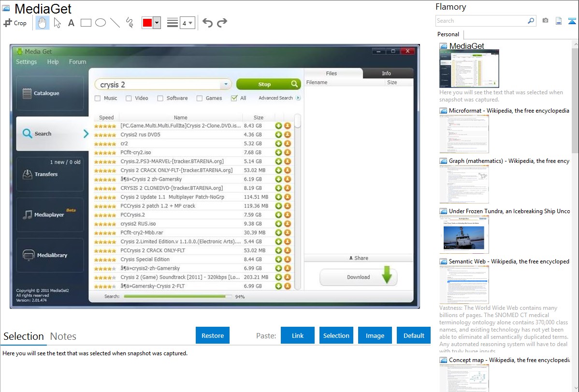Expand Advanced Search options
Viewport: 579px width, 392px height.
click(x=279, y=98)
